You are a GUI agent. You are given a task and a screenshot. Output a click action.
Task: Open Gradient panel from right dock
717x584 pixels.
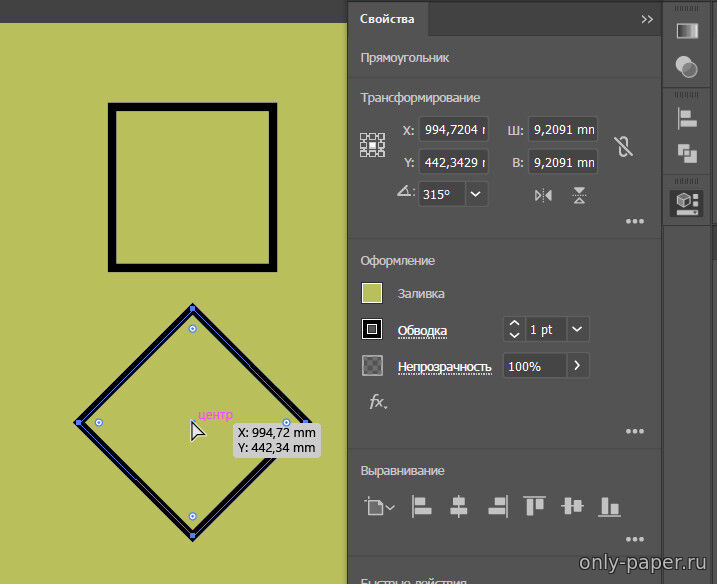[686, 31]
